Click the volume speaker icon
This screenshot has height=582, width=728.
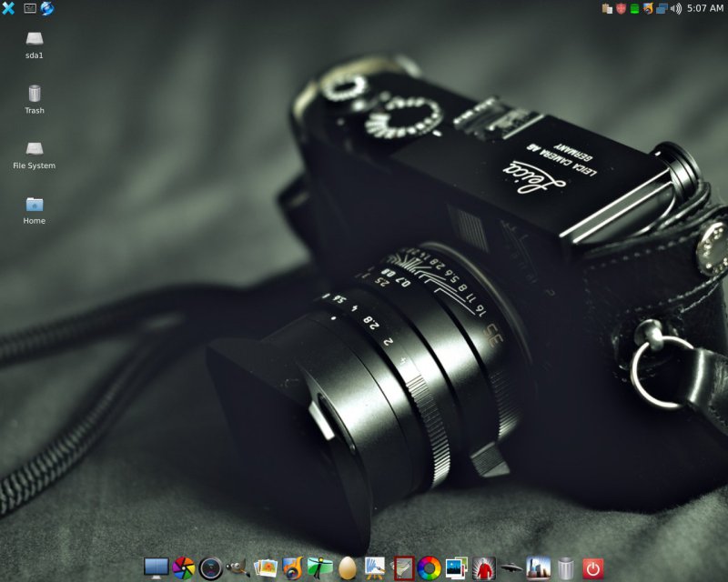(675, 8)
